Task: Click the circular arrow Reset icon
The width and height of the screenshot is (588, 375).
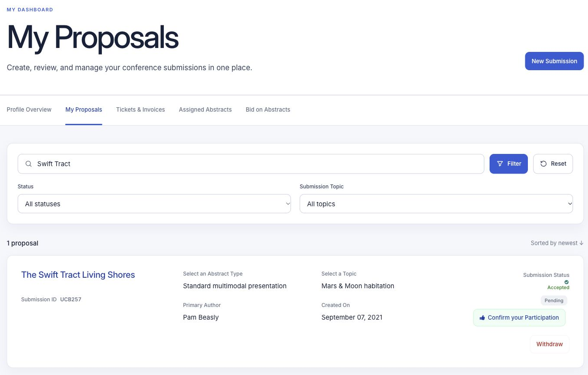Action: 544,164
